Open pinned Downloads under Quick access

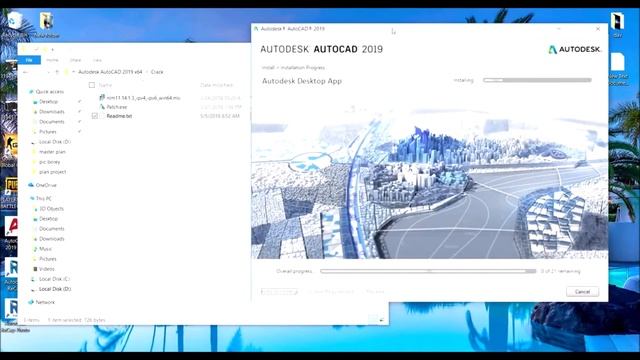coord(51,111)
